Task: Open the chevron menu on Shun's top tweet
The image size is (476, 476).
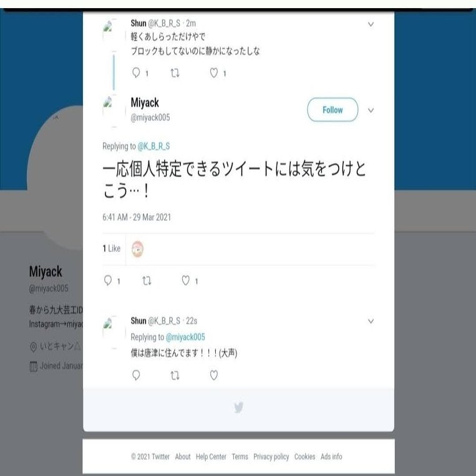Action: 371,24
